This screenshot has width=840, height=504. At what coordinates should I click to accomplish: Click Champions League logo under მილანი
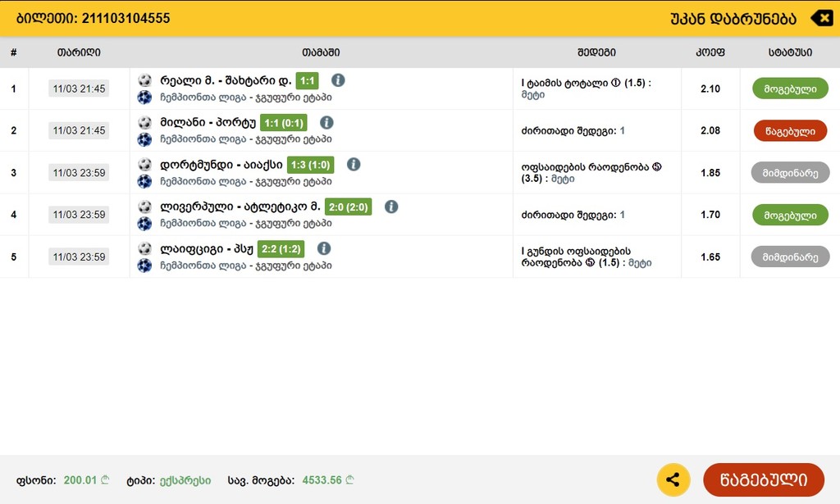coord(144,139)
